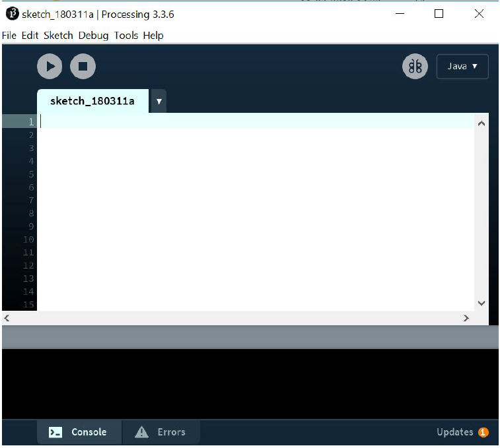The image size is (500, 448).
Task: Switch to the Console panel
Action: (x=79, y=432)
